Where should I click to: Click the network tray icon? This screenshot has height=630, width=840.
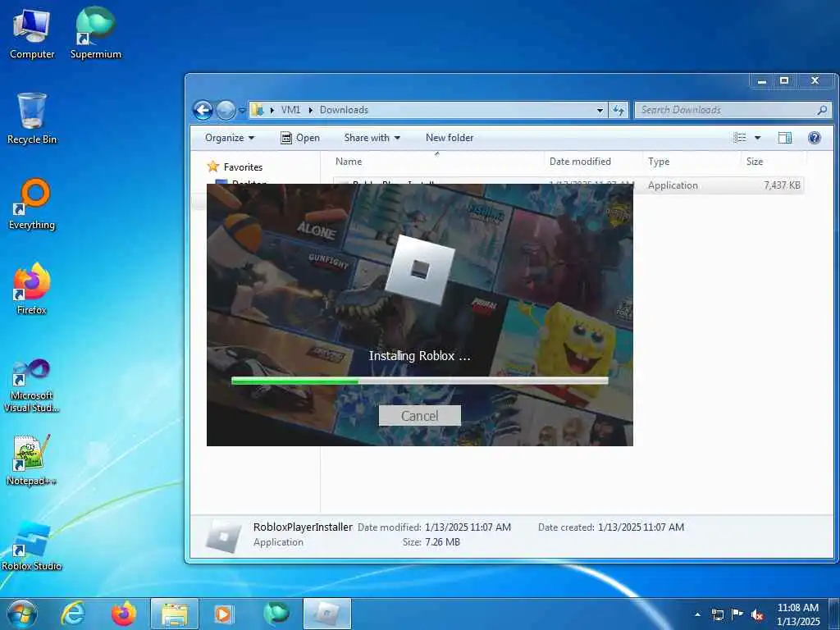coord(717,614)
